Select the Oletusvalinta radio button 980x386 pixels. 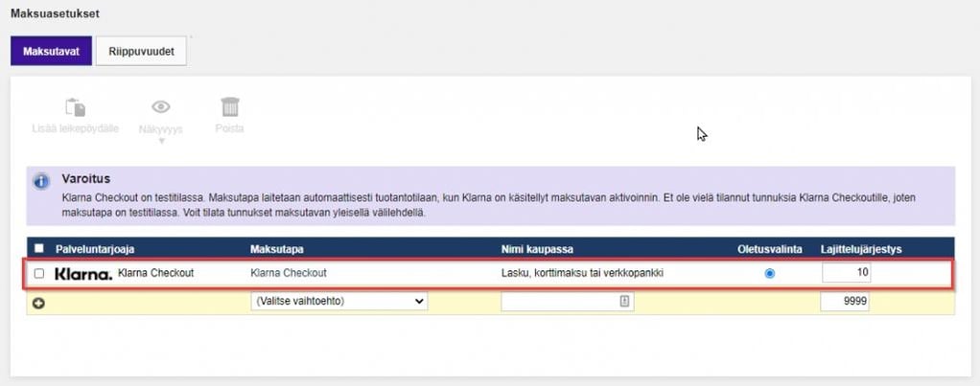pyautogui.click(x=769, y=274)
